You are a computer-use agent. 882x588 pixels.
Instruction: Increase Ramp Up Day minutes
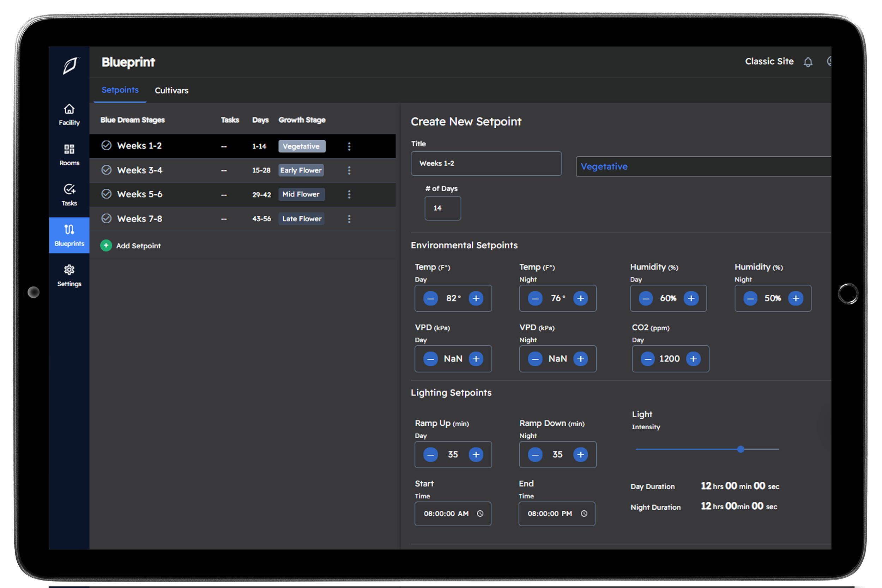pos(476,455)
